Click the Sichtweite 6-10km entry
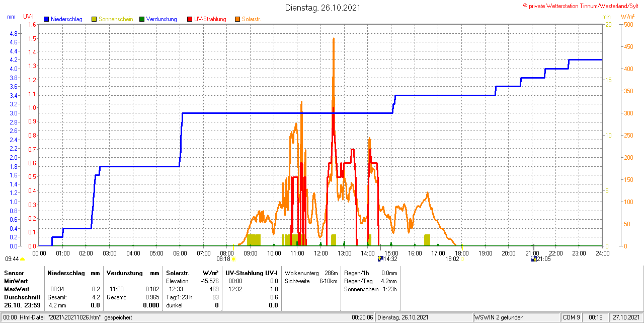 [x=311, y=281]
